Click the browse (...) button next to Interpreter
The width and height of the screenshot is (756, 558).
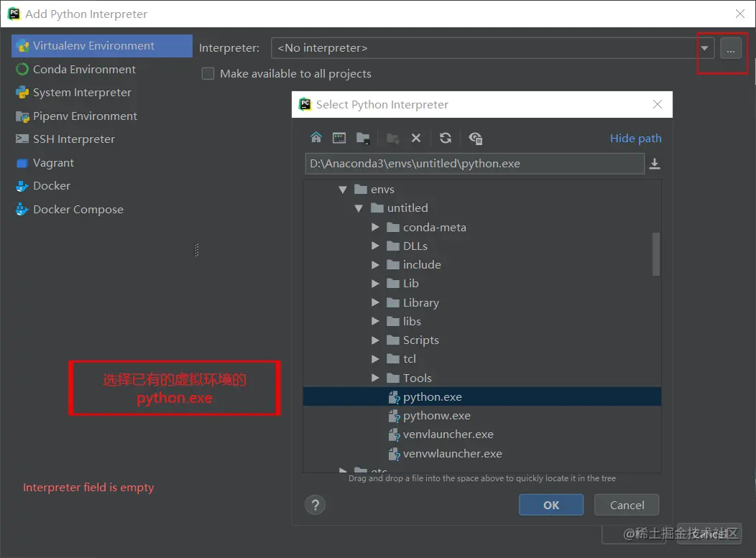click(731, 48)
